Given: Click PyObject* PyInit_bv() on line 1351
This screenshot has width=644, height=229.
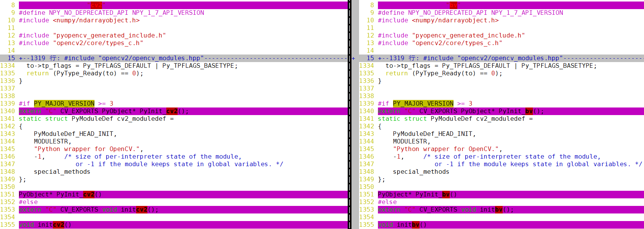Looking at the screenshot, I should (418, 195).
